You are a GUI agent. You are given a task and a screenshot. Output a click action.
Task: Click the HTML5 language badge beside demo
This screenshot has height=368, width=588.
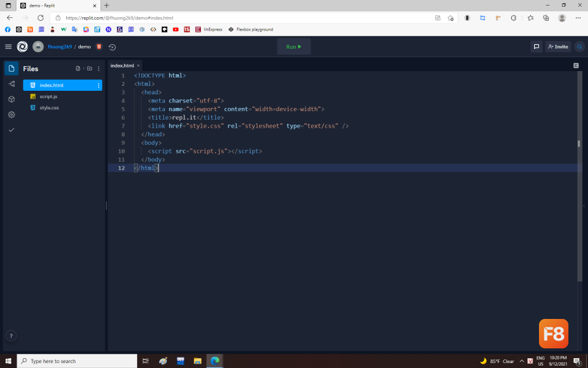[x=99, y=47]
